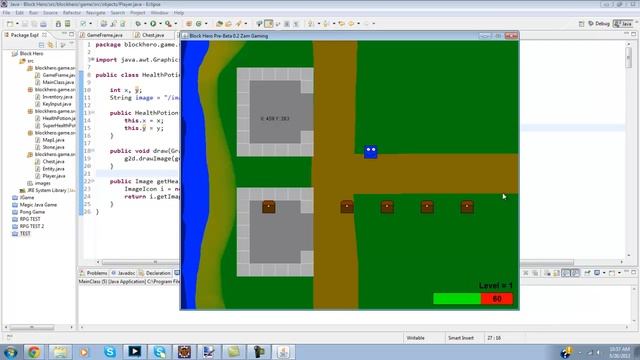The width and height of the screenshot is (640, 360).
Task: Click the green Run toolbar button
Action: (153, 24)
